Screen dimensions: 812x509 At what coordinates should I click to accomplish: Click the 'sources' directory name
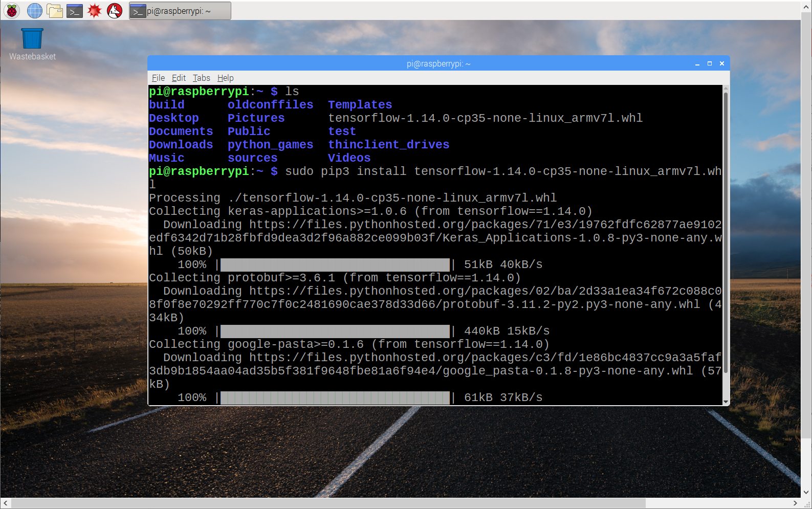coord(253,158)
